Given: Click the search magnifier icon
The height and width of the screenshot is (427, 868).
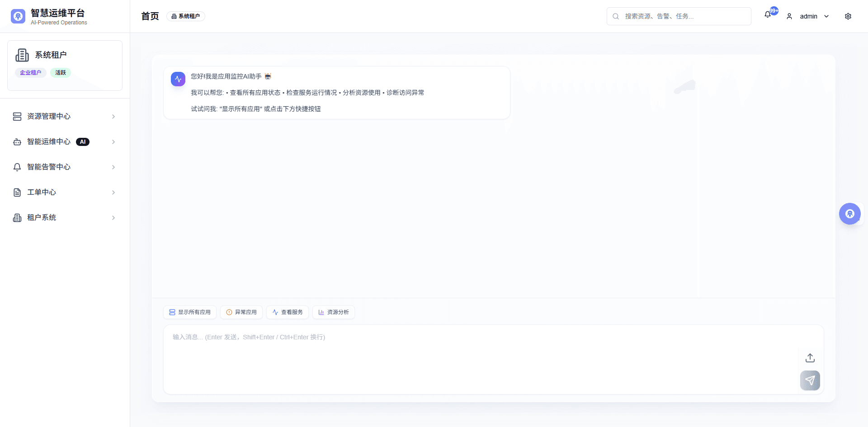Looking at the screenshot, I should pos(616,16).
